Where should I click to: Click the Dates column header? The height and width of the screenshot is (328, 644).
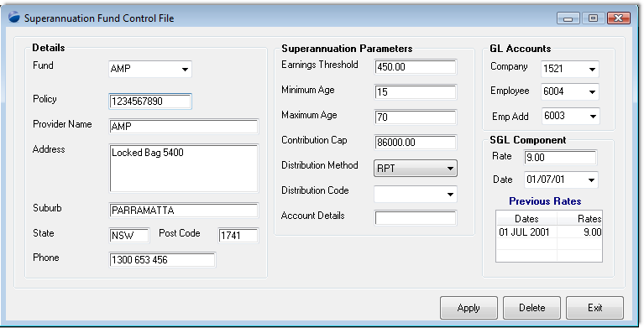(x=526, y=218)
